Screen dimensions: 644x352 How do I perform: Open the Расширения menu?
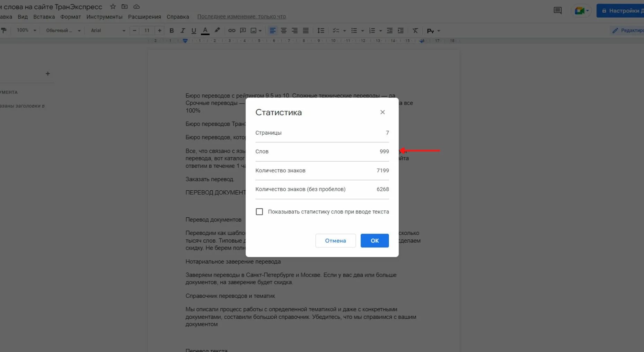(144, 16)
